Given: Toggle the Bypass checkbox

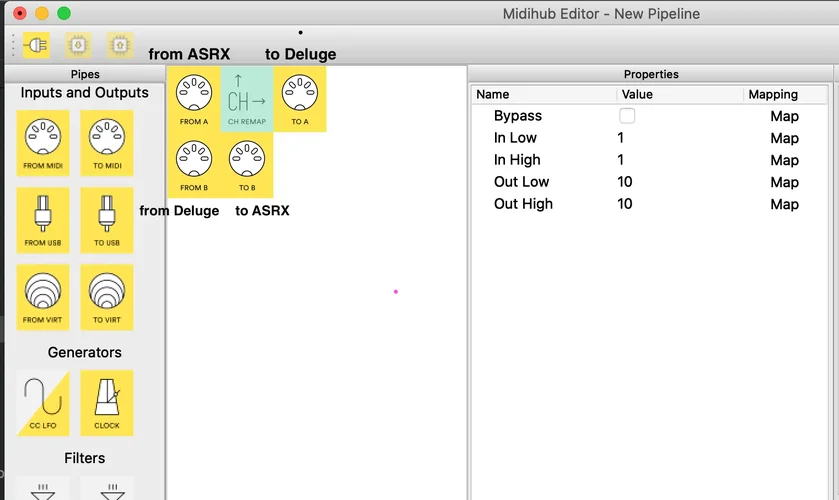Looking at the screenshot, I should [x=627, y=116].
